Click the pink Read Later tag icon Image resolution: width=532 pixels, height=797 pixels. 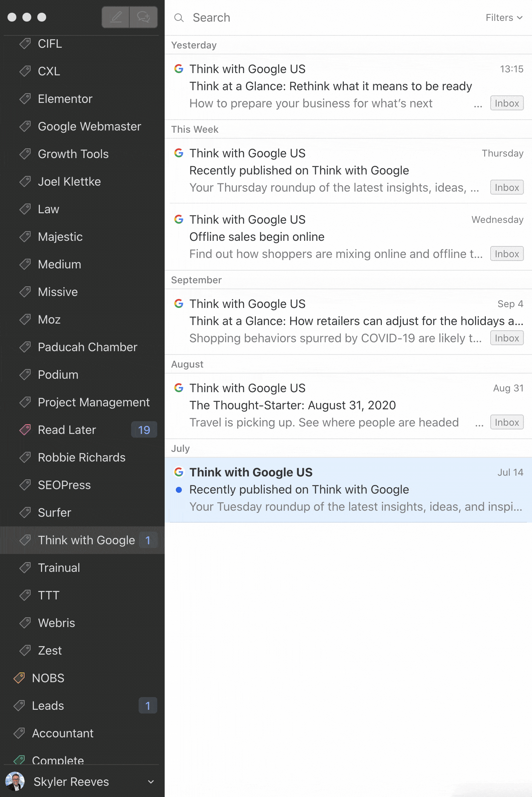pos(25,430)
